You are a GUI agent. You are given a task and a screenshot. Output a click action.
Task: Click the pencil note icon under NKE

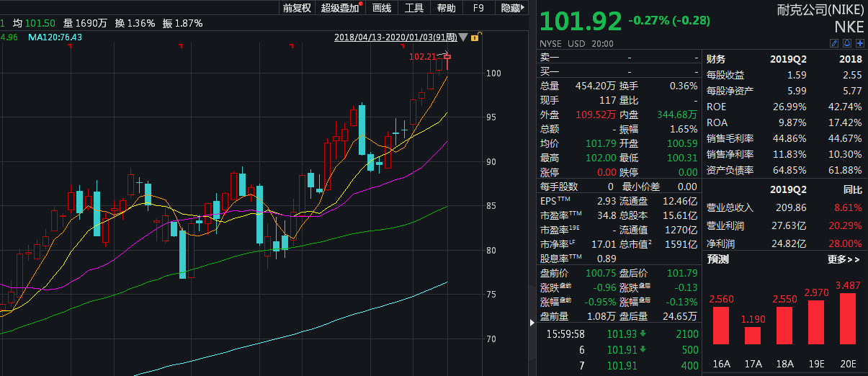835,43
